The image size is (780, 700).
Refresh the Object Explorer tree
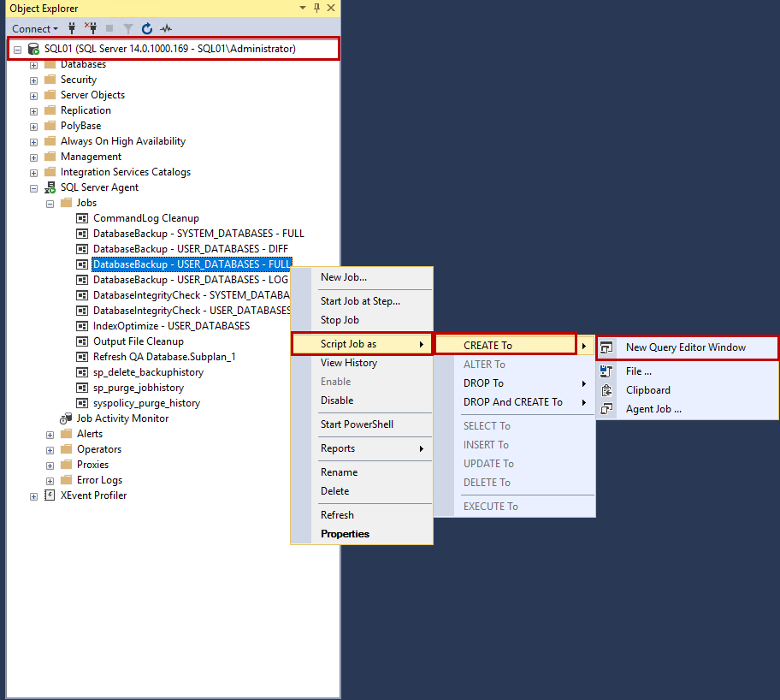tap(145, 28)
